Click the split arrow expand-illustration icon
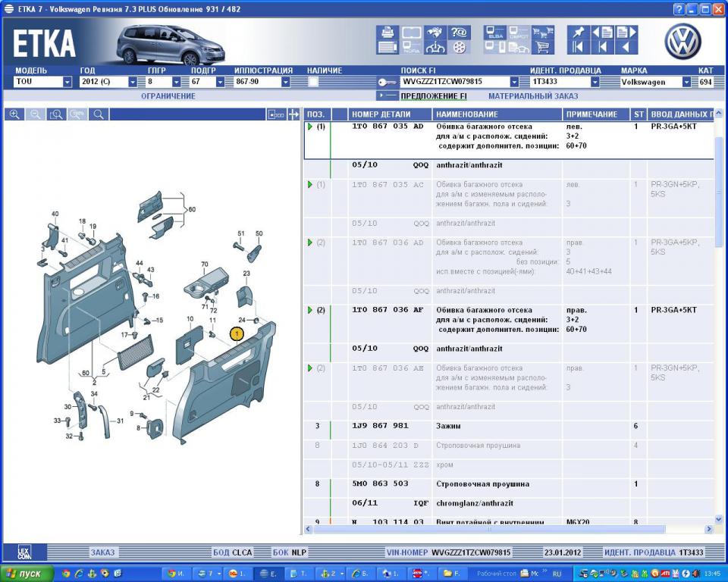This screenshot has width=728, height=582. (x=293, y=114)
